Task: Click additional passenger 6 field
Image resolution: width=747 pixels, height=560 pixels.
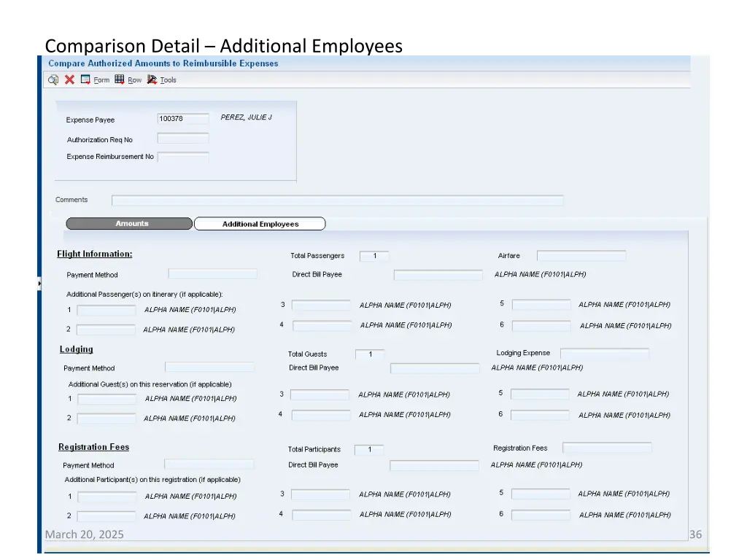Action: pos(541,326)
